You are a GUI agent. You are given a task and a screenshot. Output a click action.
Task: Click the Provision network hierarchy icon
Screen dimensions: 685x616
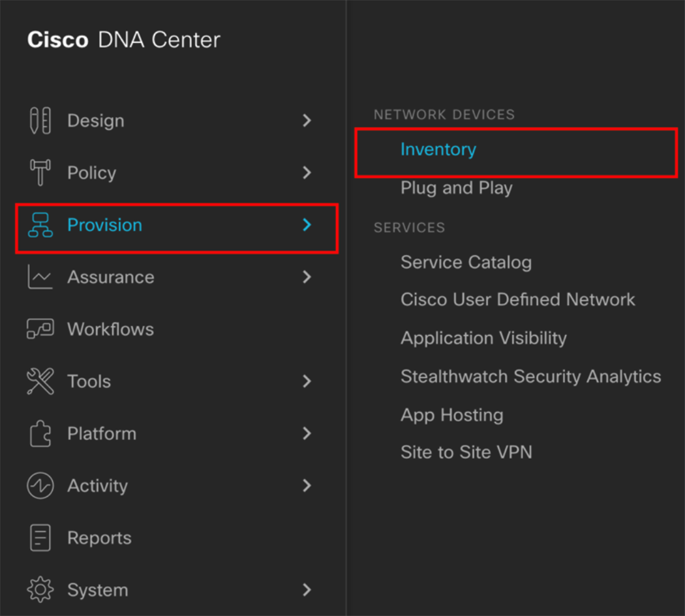40,225
